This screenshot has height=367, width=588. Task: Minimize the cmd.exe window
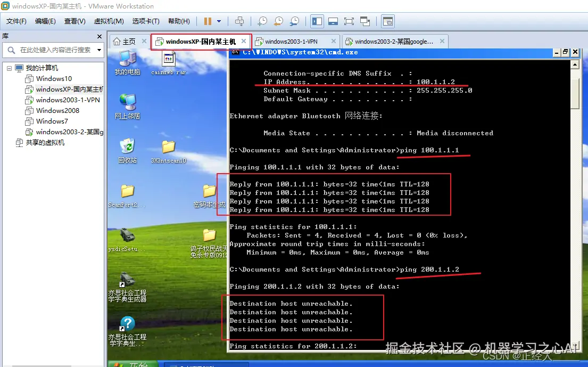coord(557,53)
